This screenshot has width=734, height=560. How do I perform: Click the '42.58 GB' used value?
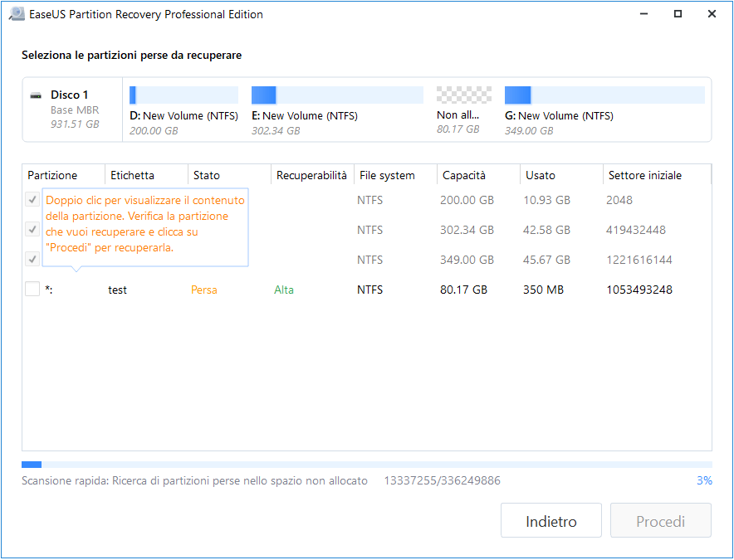pyautogui.click(x=546, y=230)
